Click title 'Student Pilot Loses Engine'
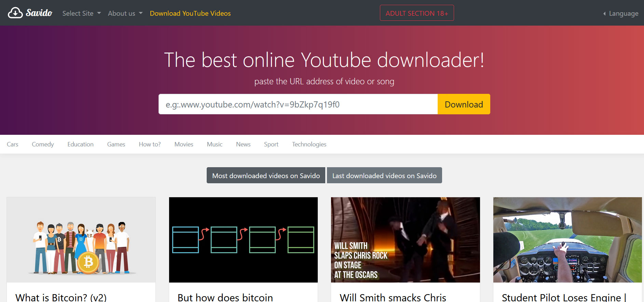This screenshot has height=302, width=644. [561, 297]
